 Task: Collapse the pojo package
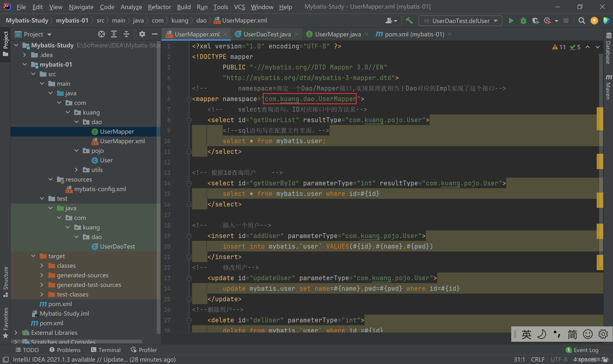click(76, 151)
